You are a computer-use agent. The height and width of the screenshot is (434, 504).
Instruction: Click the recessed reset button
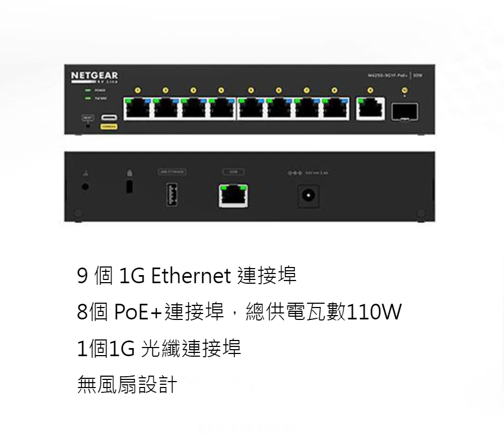pyautogui.click(x=88, y=125)
